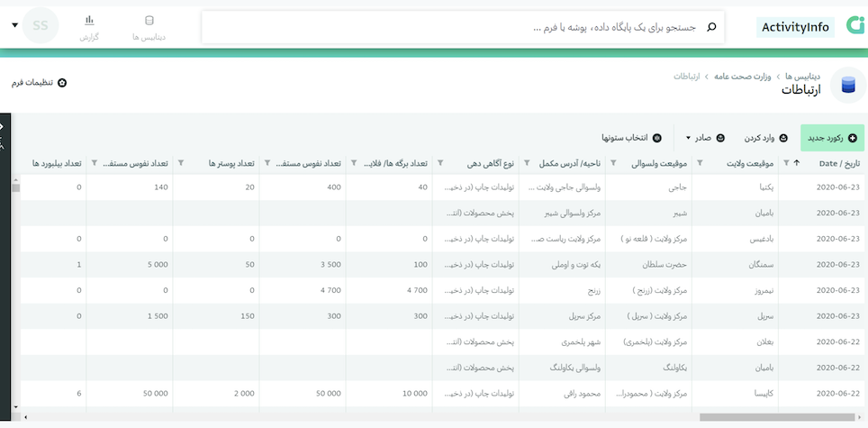Image resolution: width=868 pixels, height=428 pixels.
Task: Click the table's vertical scrollbar down arrow
Action: [15, 405]
